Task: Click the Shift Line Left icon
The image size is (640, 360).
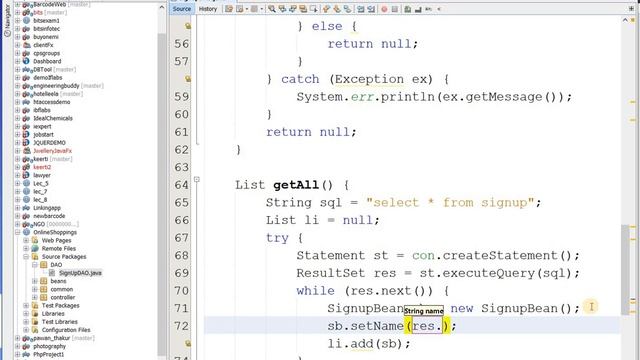Action: pyautogui.click(x=361, y=9)
